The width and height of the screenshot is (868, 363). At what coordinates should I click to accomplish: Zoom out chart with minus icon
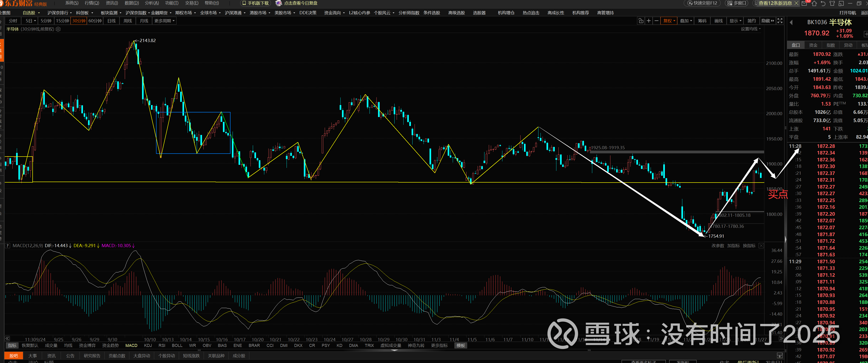pyautogui.click(x=656, y=21)
